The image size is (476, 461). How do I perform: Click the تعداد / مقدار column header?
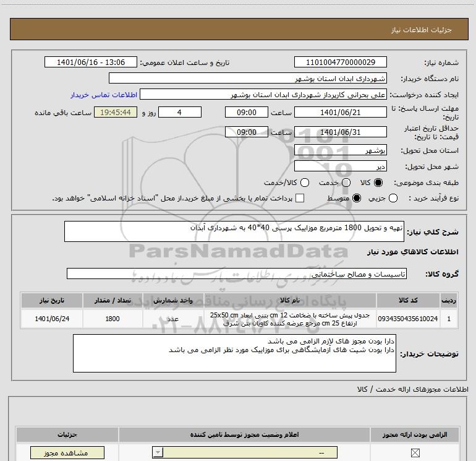point(113,300)
